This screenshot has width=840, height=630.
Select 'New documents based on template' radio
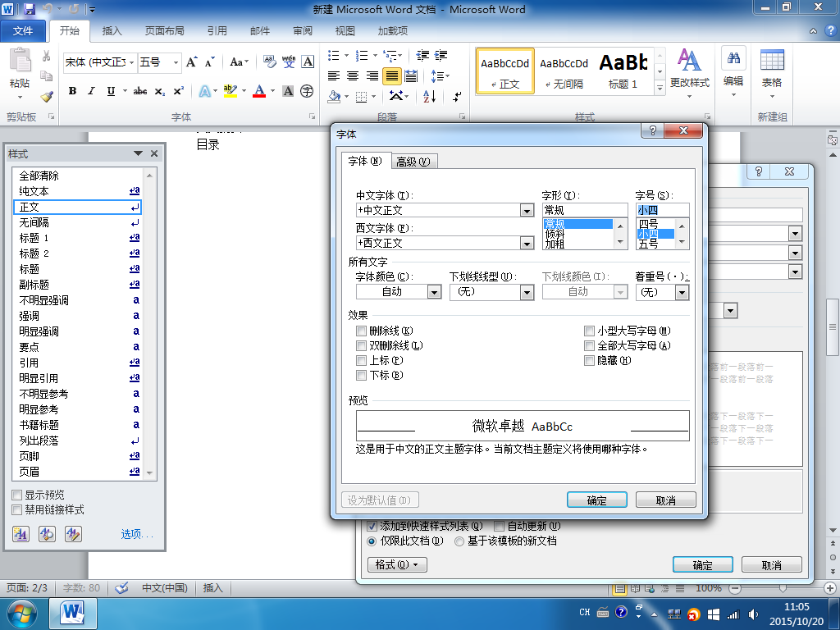click(x=459, y=541)
